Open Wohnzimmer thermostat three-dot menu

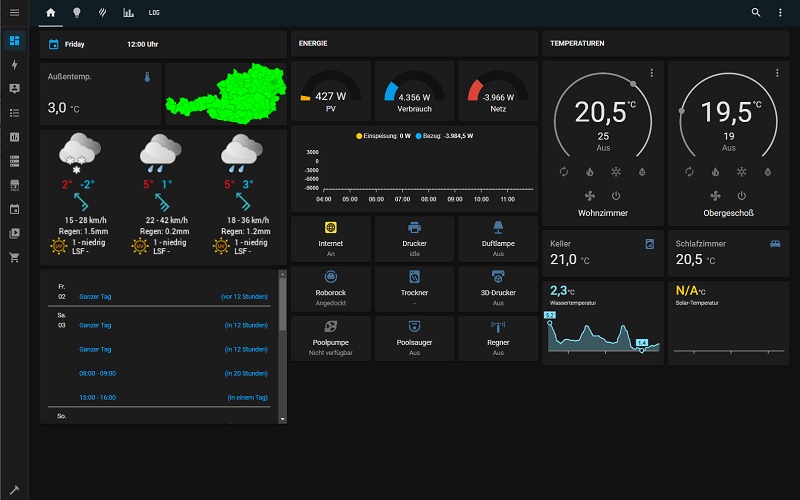[x=651, y=73]
